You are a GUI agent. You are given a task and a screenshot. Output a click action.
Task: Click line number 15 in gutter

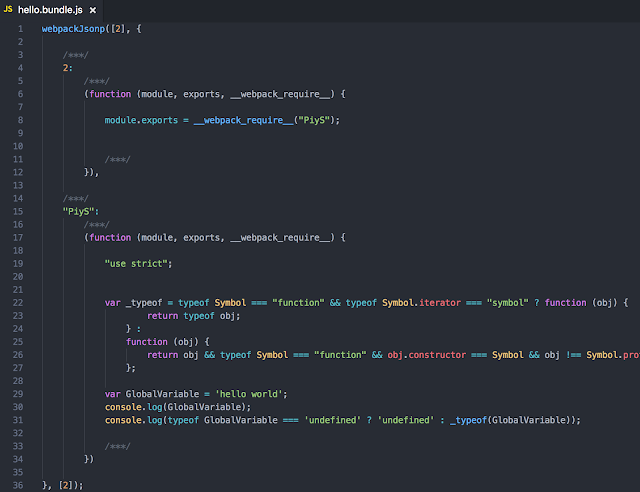point(18,211)
